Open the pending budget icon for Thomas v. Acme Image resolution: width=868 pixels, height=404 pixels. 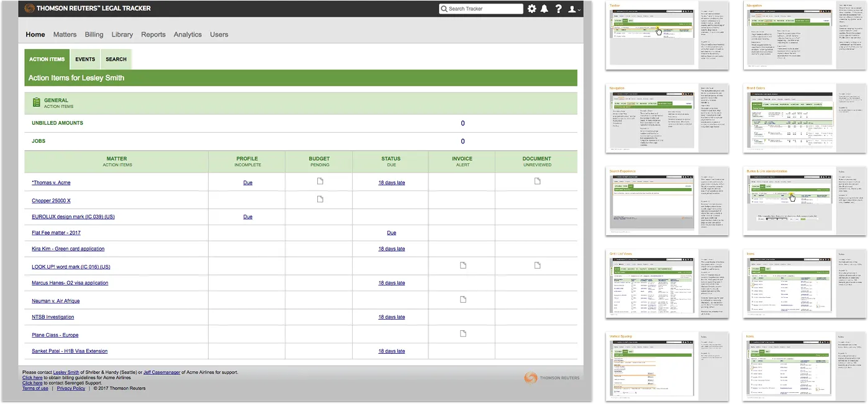click(319, 182)
